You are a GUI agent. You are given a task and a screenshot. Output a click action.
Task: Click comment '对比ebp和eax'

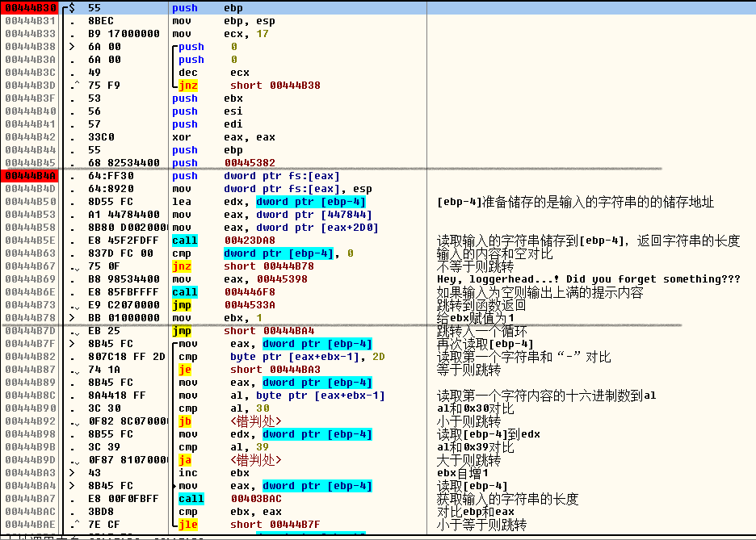[476, 512]
